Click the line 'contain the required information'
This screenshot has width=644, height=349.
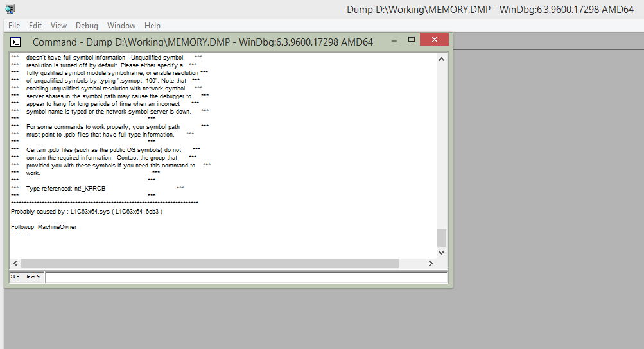[x=102, y=158]
